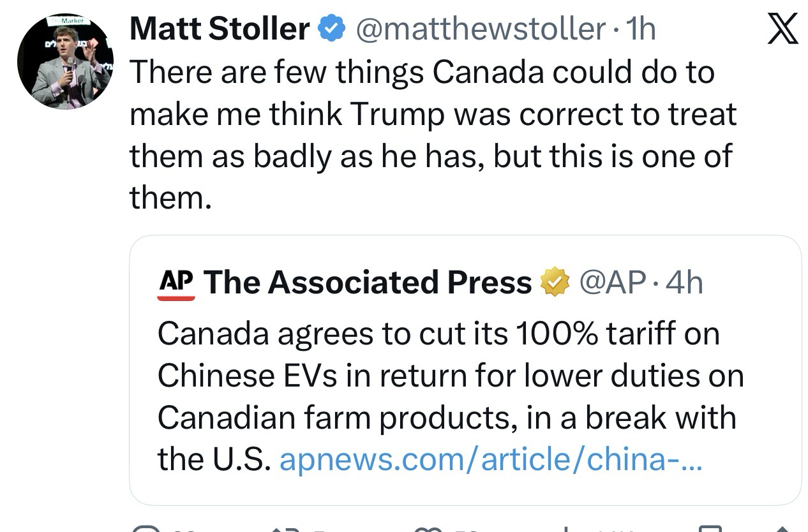Open the quoted AP tweet about Canadian tariffs
This screenshot has width=808, height=532.
pos(447,376)
